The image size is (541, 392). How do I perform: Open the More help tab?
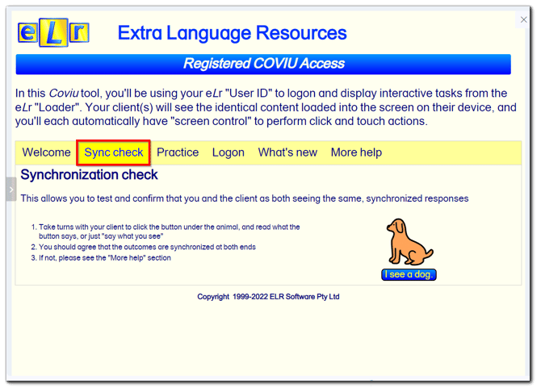[356, 152]
